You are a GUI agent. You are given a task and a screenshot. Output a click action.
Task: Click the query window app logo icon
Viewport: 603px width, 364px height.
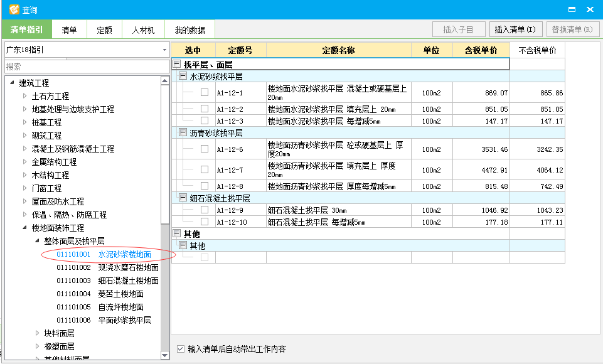(x=14, y=9)
